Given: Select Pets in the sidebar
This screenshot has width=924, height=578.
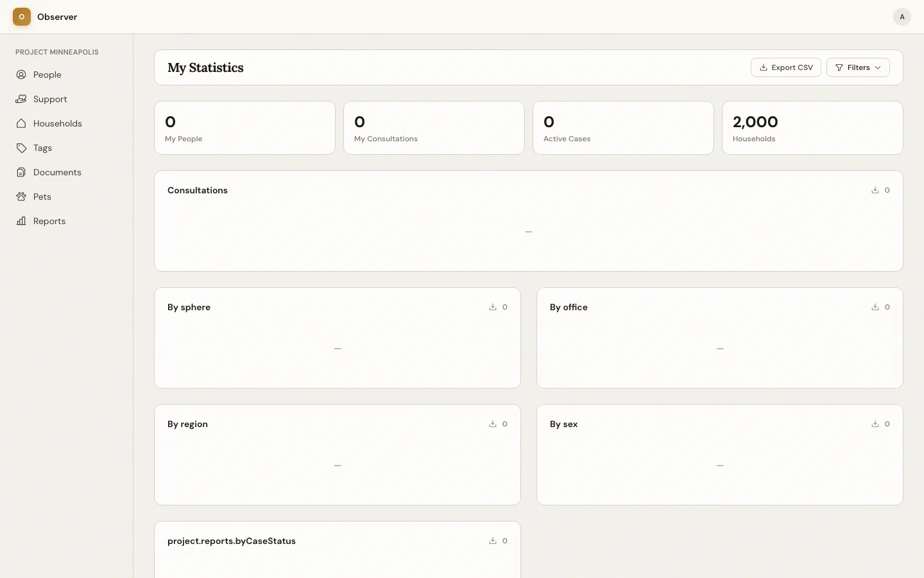Looking at the screenshot, I should pos(42,197).
